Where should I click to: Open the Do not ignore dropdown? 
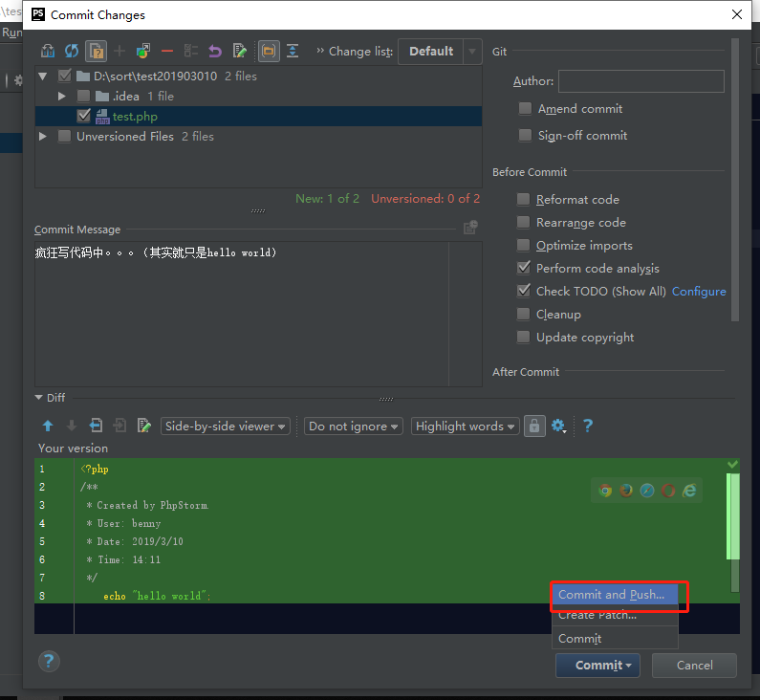(x=354, y=427)
